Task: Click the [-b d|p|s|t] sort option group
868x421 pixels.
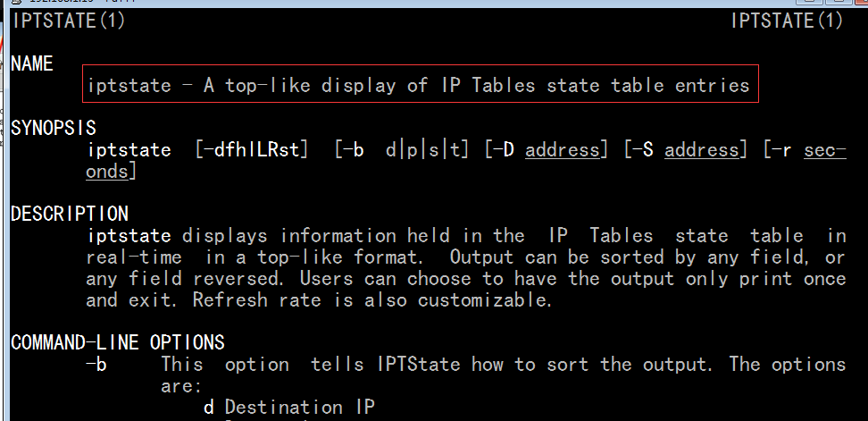Action: (x=403, y=150)
